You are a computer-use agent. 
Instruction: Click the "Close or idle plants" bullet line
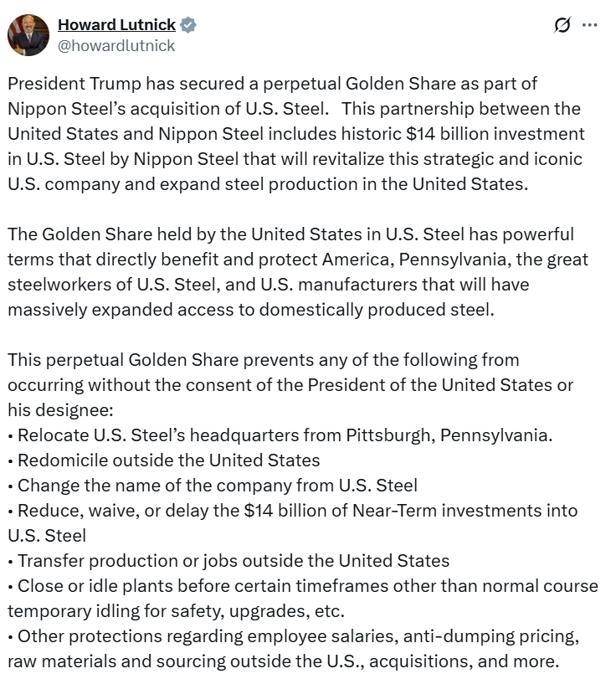307,586
